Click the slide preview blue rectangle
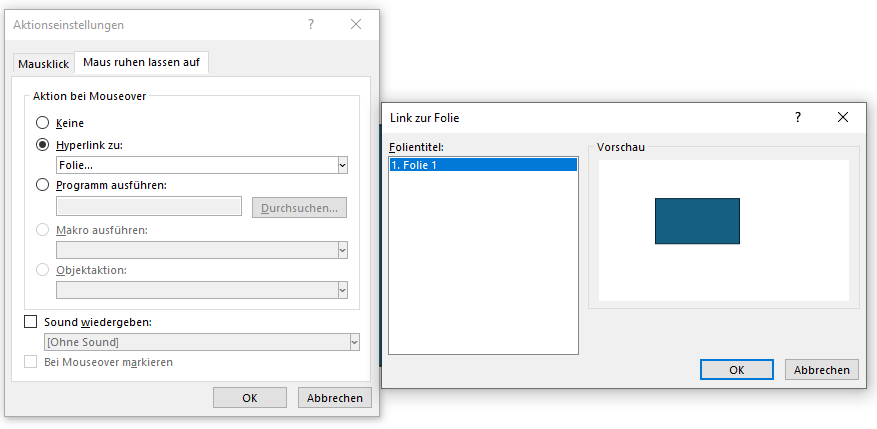 pos(697,221)
